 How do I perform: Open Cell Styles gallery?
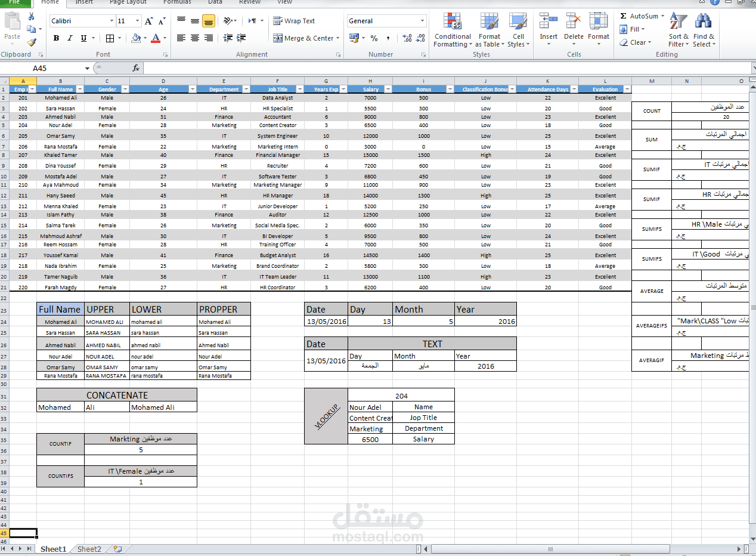[518, 30]
